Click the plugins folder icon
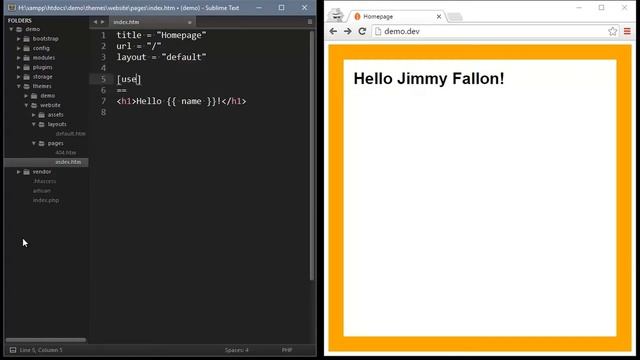This screenshot has width=640, height=360. [27, 67]
